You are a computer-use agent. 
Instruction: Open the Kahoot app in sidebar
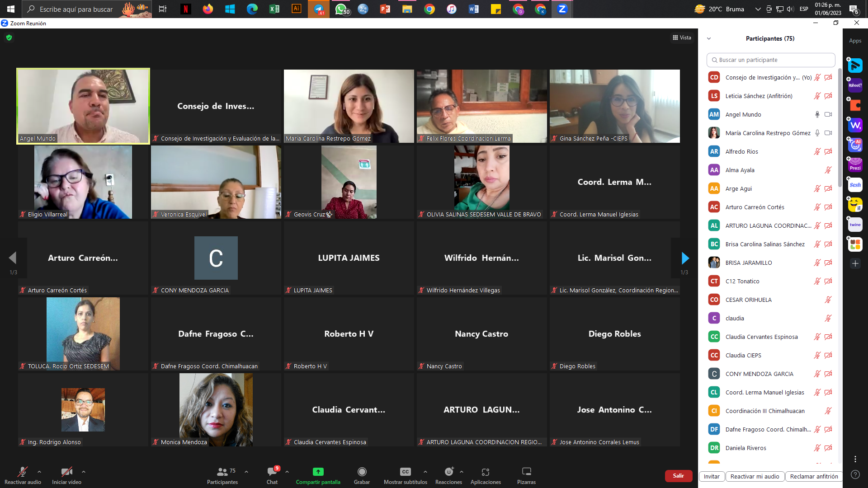click(x=855, y=85)
